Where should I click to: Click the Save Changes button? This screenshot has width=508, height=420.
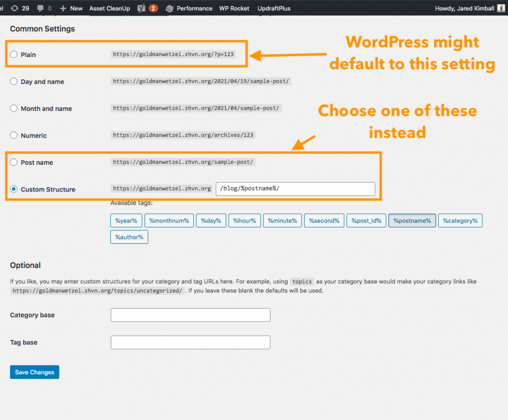35,372
